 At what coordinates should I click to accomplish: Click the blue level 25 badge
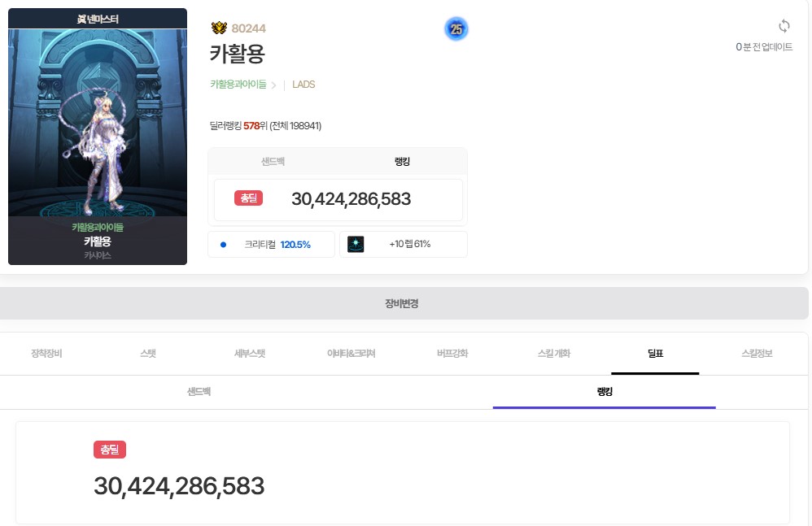tap(456, 29)
